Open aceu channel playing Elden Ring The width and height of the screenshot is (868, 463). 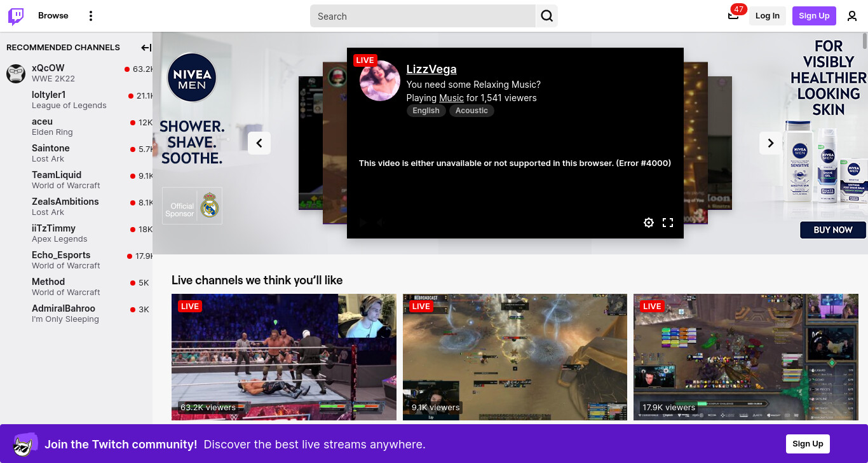coord(76,127)
